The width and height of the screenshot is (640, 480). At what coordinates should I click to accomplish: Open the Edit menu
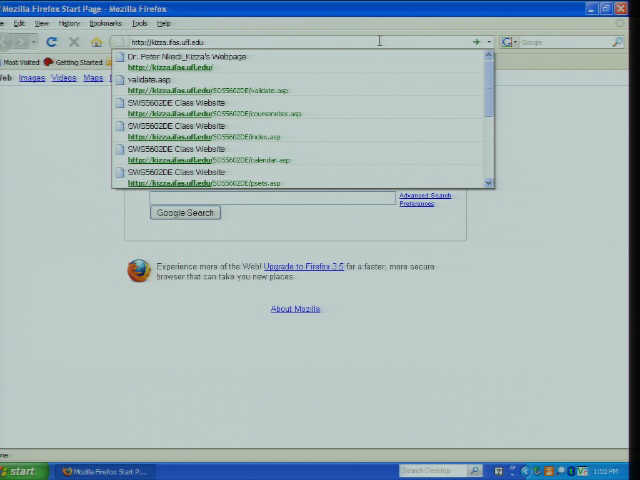point(19,24)
